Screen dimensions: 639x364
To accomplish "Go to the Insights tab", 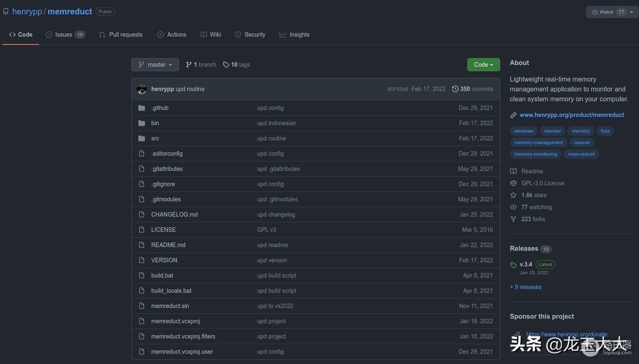I will 294,35.
